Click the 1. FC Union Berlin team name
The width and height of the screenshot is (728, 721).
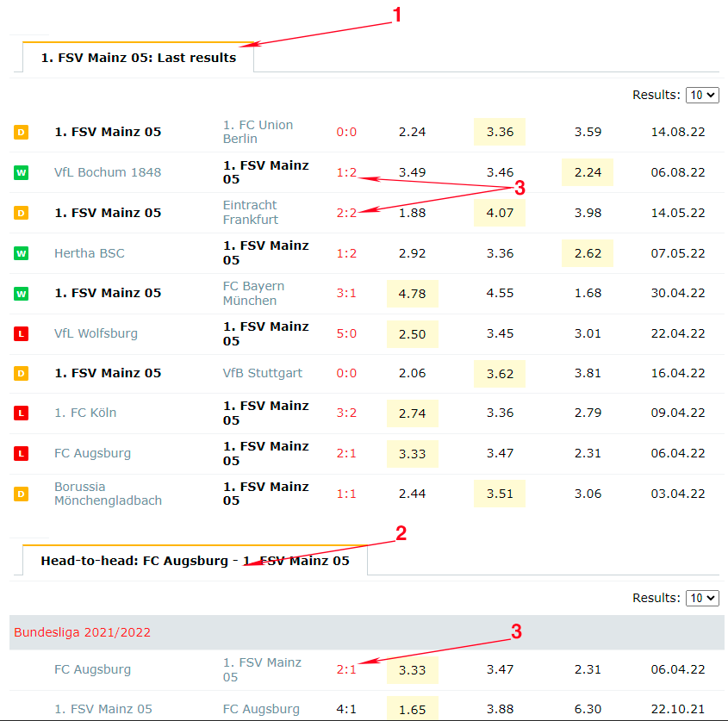(x=258, y=132)
